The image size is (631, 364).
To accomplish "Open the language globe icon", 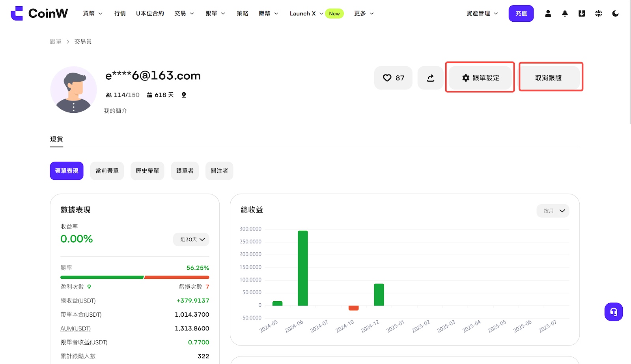I will [599, 13].
